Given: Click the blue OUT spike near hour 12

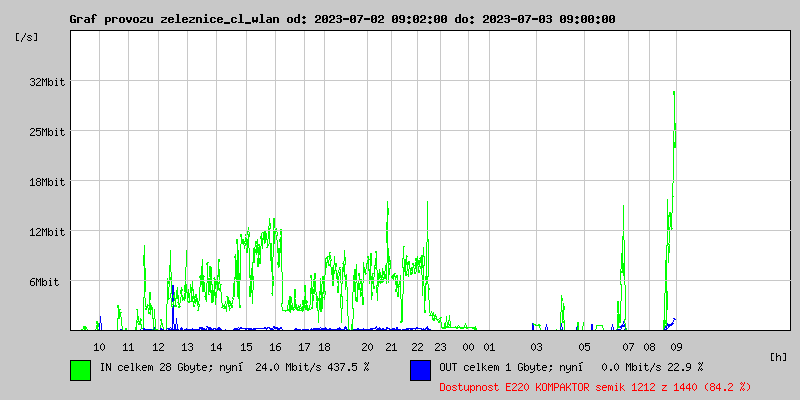Looking at the screenshot, I should [173, 306].
